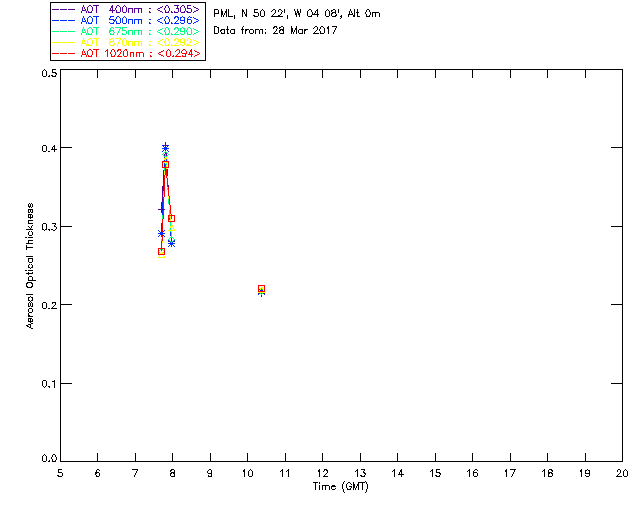Select the isolated red square data point near 10.4 GMT
Image resolution: width=640 pixels, height=512 pixels.
pyautogui.click(x=262, y=289)
